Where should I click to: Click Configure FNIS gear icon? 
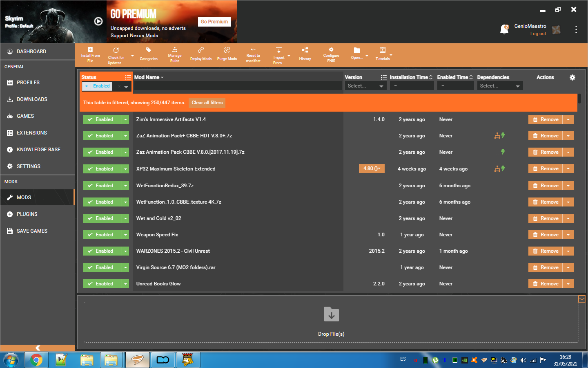[331, 49]
